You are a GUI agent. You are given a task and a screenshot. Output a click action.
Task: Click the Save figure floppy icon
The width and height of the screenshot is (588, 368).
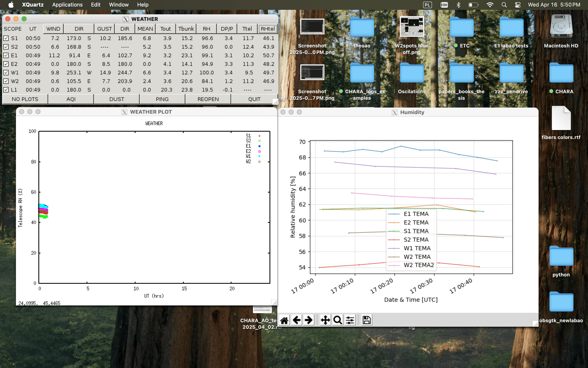[x=366, y=320]
